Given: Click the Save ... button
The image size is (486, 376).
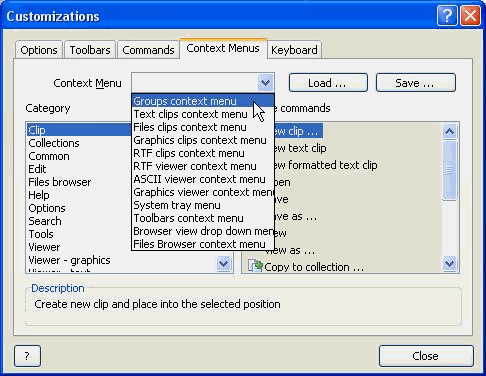Looking at the screenshot, I should click(415, 83).
